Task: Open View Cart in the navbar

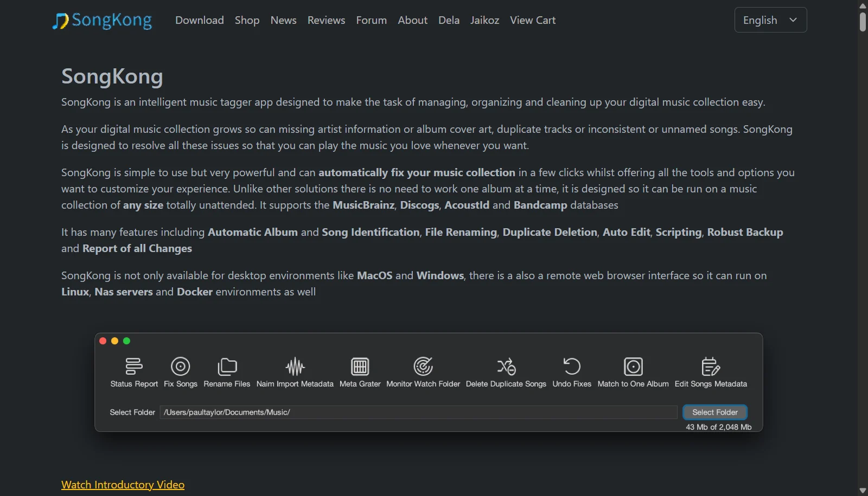Action: pos(533,20)
